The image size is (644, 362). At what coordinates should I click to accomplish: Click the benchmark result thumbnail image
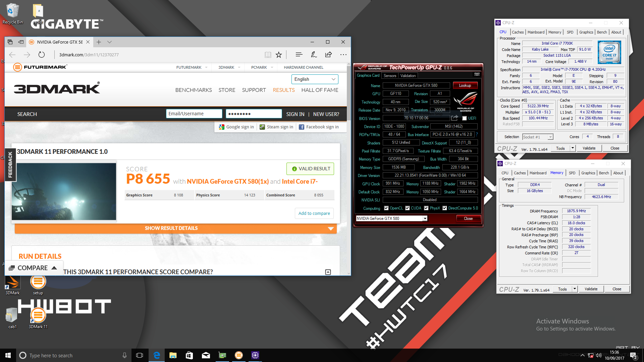[x=64, y=191]
